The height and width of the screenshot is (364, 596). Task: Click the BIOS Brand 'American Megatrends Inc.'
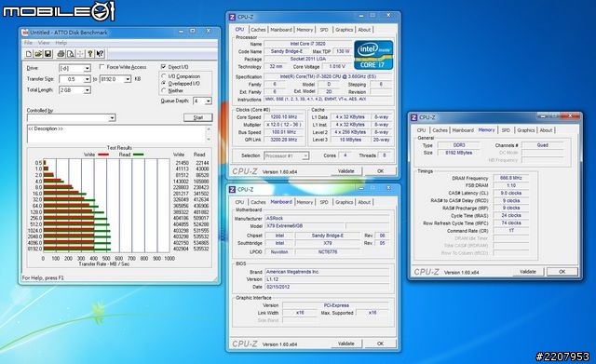pyautogui.click(x=327, y=272)
